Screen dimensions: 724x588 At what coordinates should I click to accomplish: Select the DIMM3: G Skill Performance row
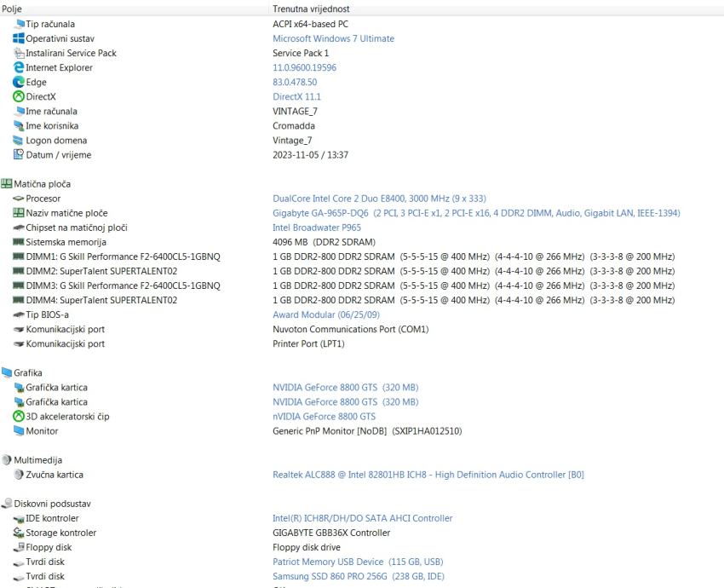click(362, 285)
